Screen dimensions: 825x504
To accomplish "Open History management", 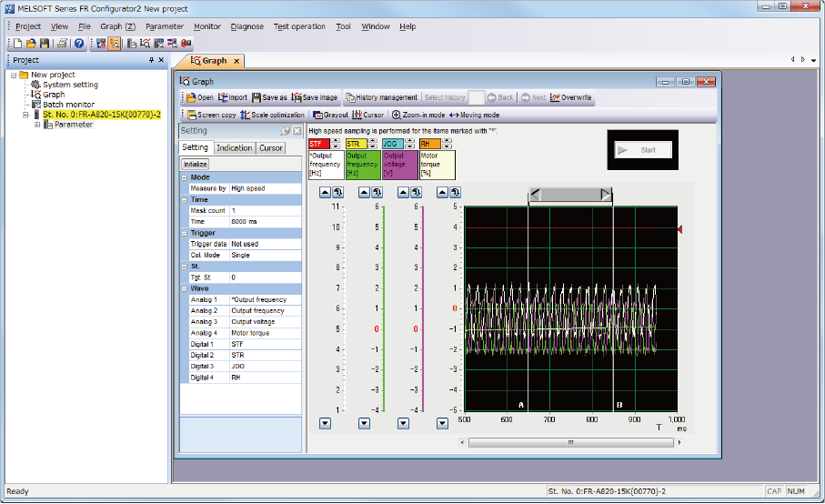I will [381, 97].
